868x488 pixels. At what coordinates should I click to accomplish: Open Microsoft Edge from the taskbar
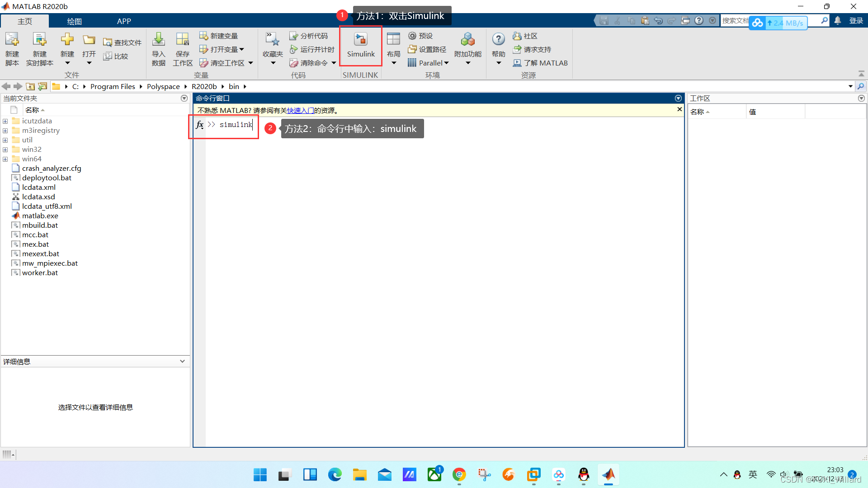click(x=335, y=474)
